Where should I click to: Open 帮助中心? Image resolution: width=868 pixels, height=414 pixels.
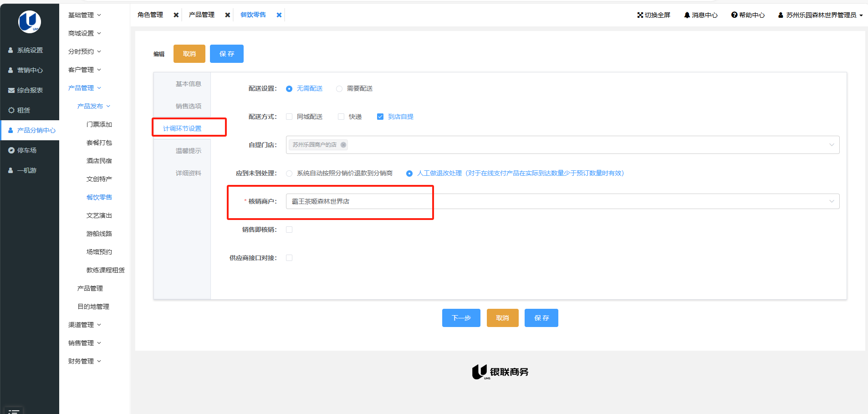click(748, 15)
